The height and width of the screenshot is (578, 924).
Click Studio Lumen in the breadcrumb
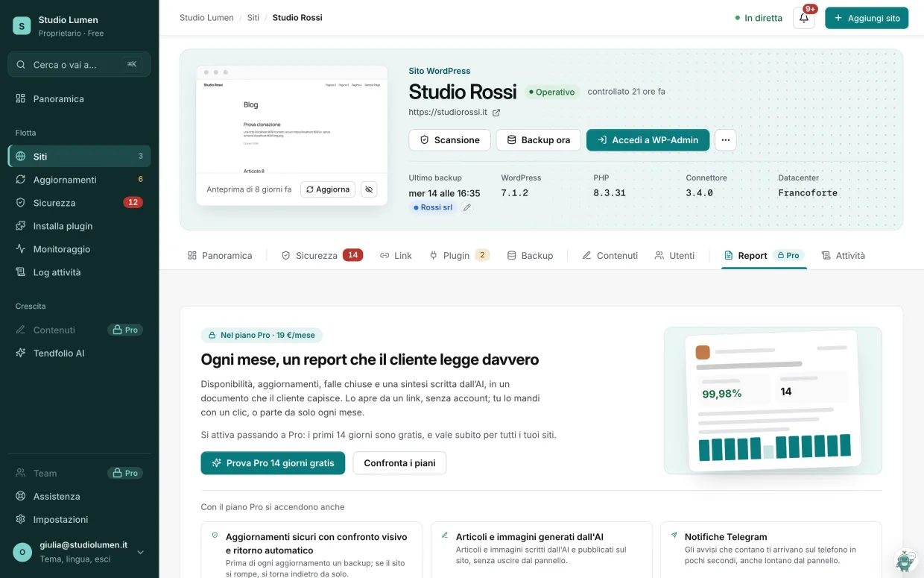coord(206,18)
